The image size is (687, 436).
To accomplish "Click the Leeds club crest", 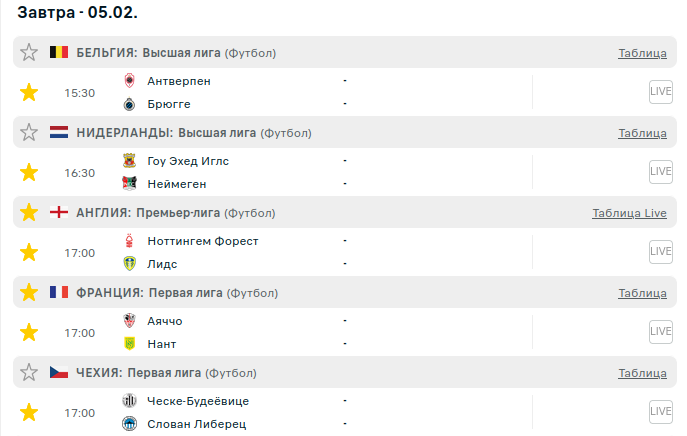I will (129, 264).
